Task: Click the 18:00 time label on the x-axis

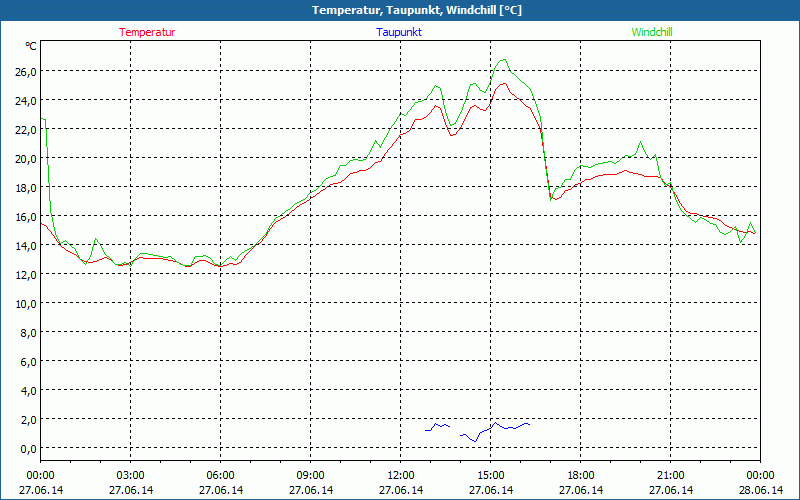Action: (581, 476)
